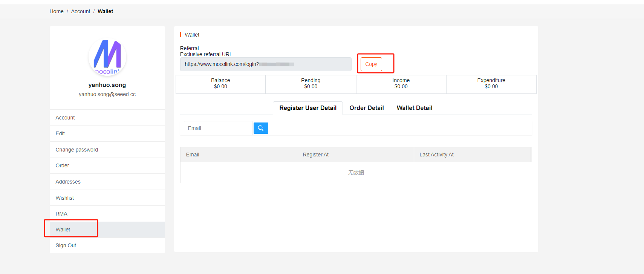
Task: Open Addresses from the sidebar
Action: coord(68,182)
